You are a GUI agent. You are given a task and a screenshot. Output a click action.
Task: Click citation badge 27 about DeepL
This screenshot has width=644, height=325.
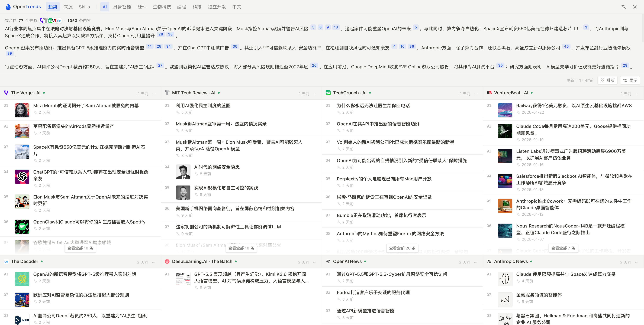tap(160, 65)
